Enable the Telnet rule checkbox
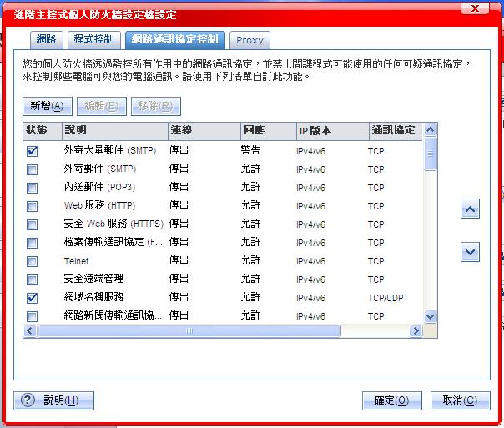Image resolution: width=504 pixels, height=428 pixels. tap(33, 261)
